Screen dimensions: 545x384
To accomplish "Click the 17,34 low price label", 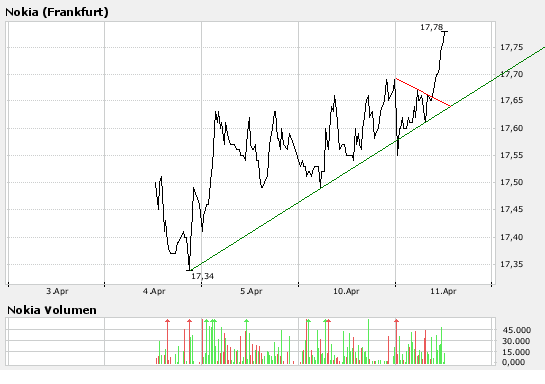I will (202, 276).
